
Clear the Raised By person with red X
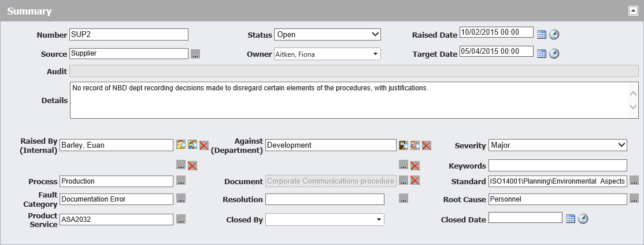(204, 145)
